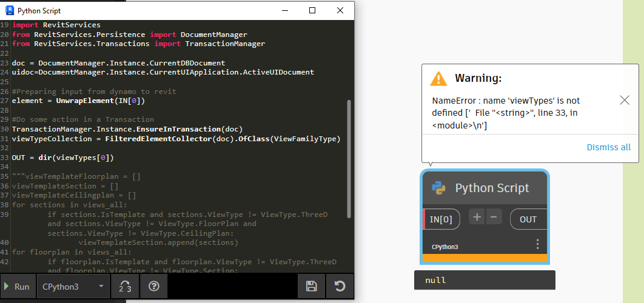Click the comment Do some action in a Transaction
This screenshot has width=644, height=303.
83,120
